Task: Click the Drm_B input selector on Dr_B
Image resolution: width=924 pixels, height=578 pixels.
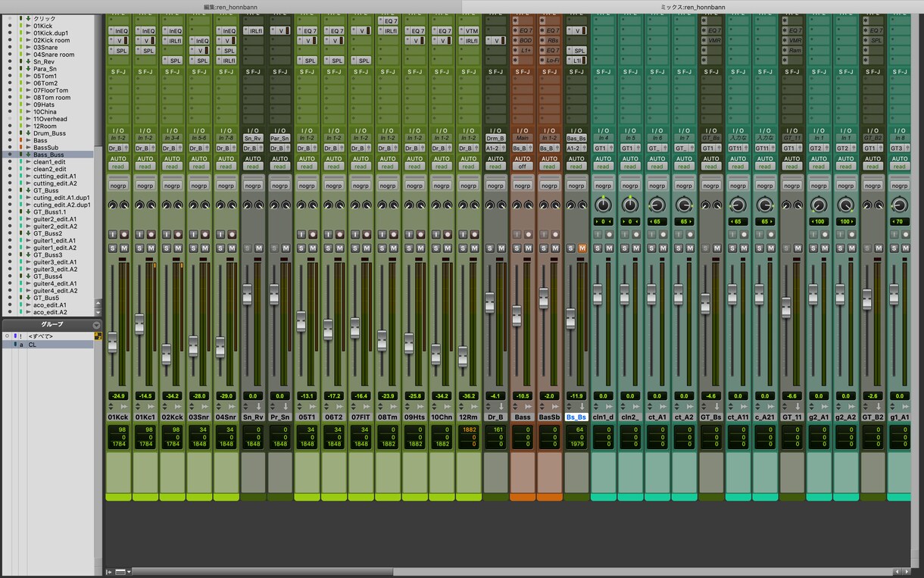Action: coord(495,139)
